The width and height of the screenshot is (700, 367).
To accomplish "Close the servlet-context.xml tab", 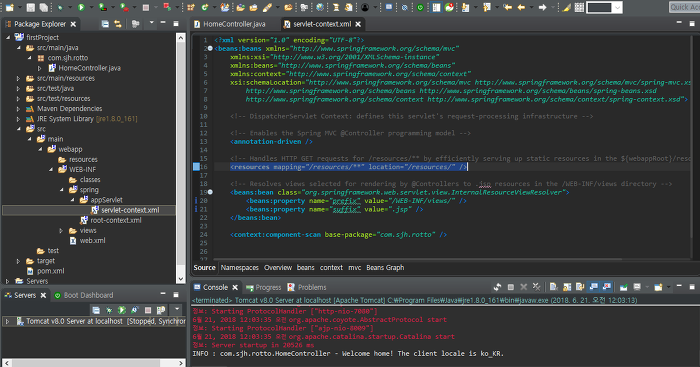I will pyautogui.click(x=358, y=24).
